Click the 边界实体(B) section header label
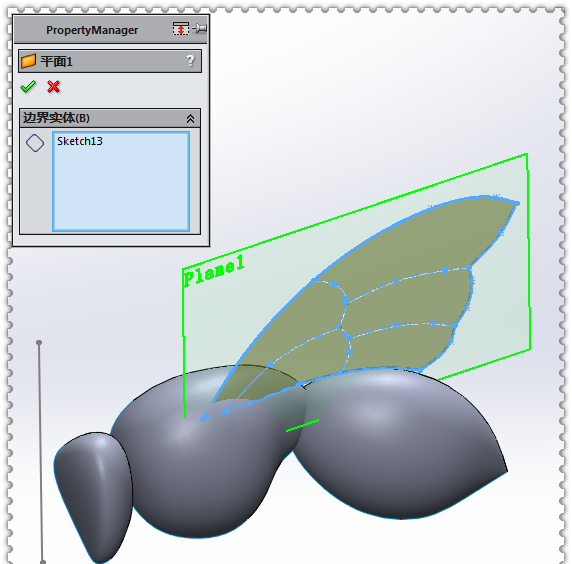 click(56, 118)
